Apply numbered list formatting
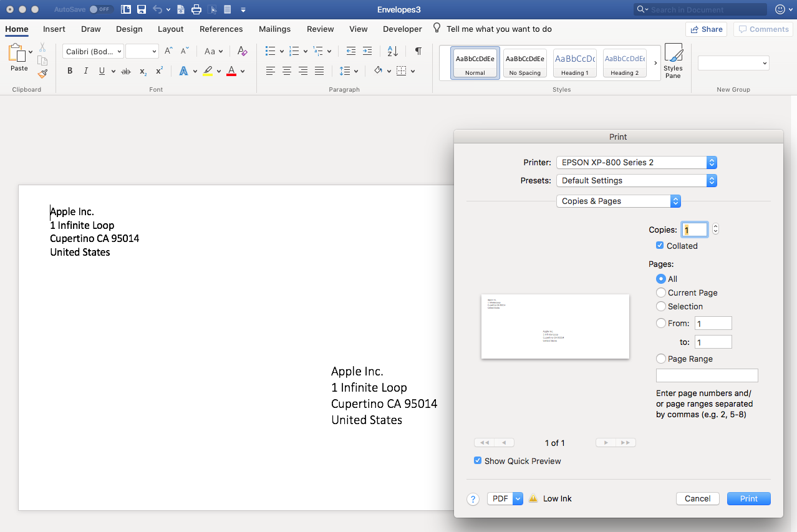The height and width of the screenshot is (532, 797). (x=294, y=51)
